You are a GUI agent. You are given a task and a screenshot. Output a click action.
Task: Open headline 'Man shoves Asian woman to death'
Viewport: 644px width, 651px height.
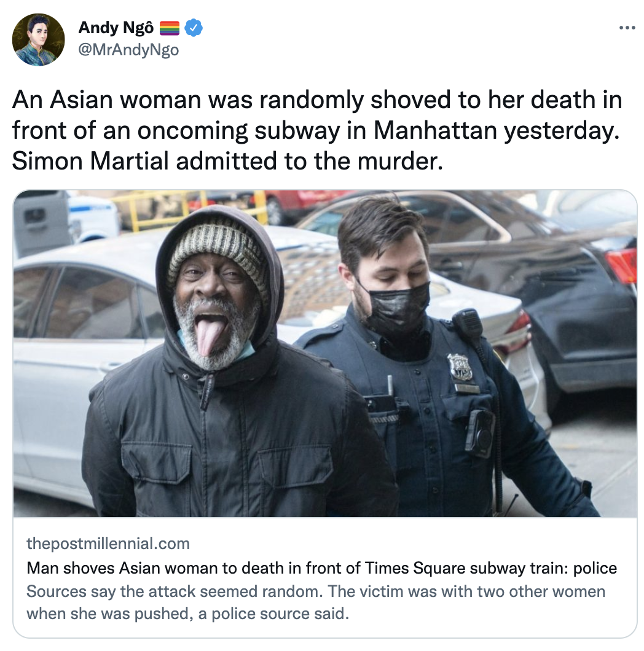321,568
